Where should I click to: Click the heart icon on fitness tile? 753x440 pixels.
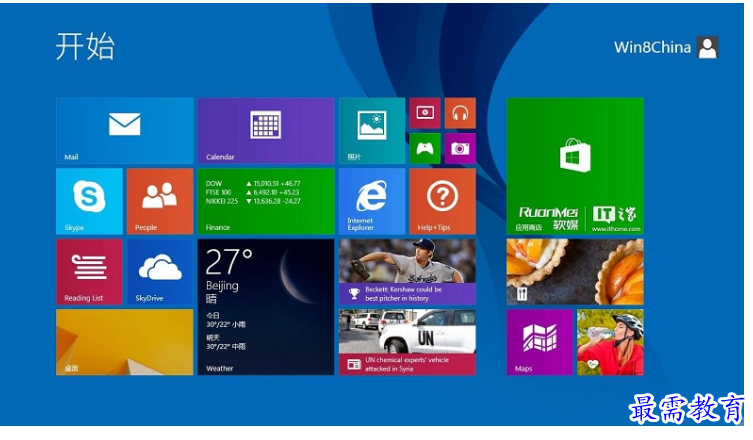coord(592,365)
